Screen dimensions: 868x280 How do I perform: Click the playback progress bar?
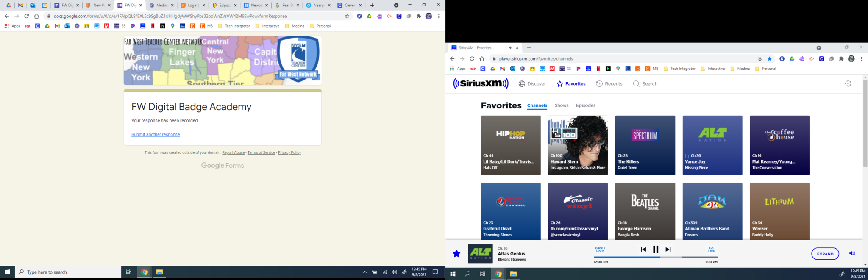point(655,257)
